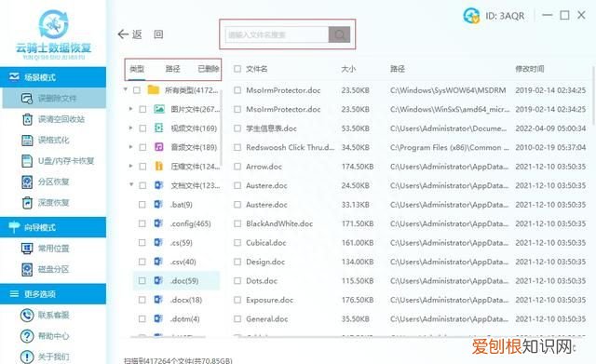Screen dimensions: 596x364
Task: Sort by the 大小 column header
Action: 348,69
